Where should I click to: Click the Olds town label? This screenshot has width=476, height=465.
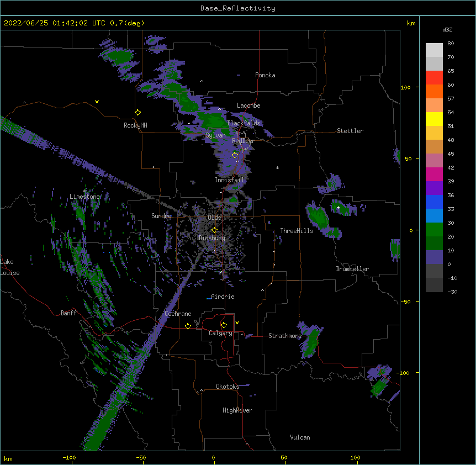[x=214, y=218]
